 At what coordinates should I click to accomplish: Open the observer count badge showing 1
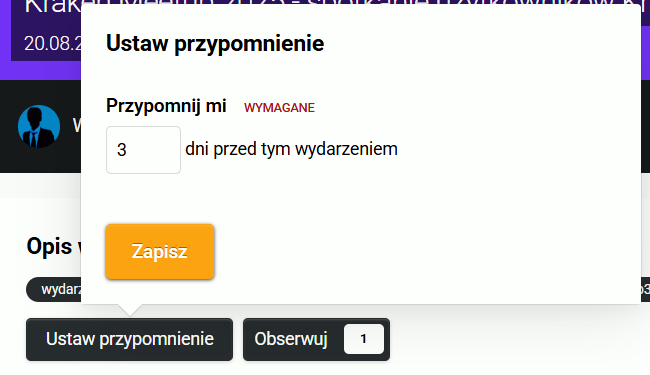[364, 339]
